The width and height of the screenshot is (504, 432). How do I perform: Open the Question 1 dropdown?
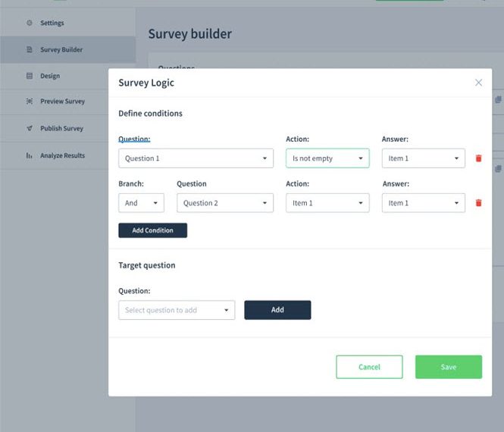[x=196, y=158]
